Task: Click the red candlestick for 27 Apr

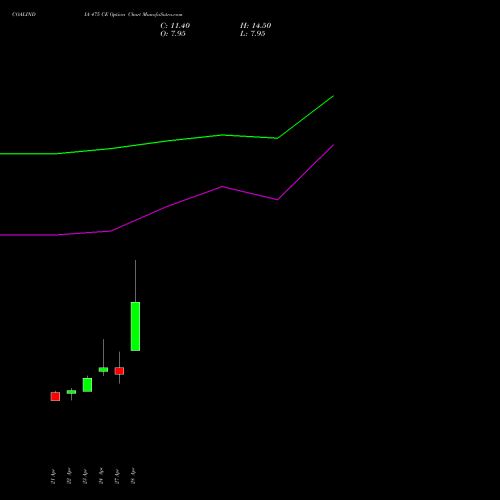Action: (119, 371)
